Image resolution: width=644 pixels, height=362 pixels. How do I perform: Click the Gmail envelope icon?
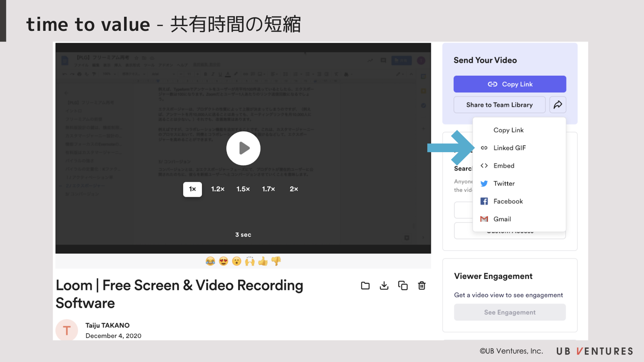tap(484, 219)
